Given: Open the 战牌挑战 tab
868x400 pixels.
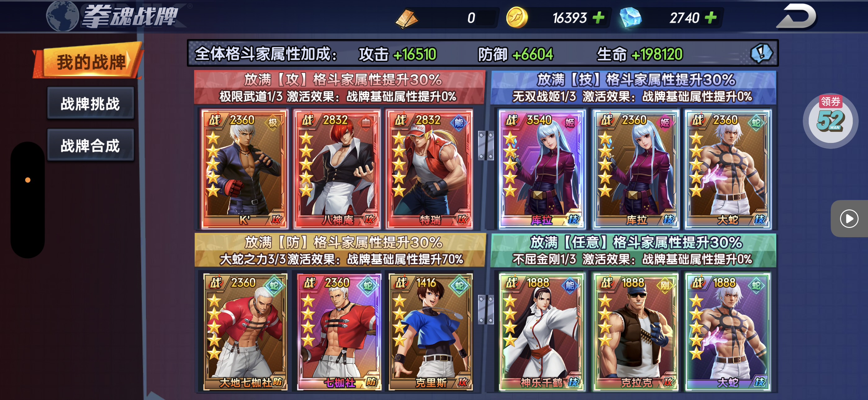Looking at the screenshot, I should point(90,103).
